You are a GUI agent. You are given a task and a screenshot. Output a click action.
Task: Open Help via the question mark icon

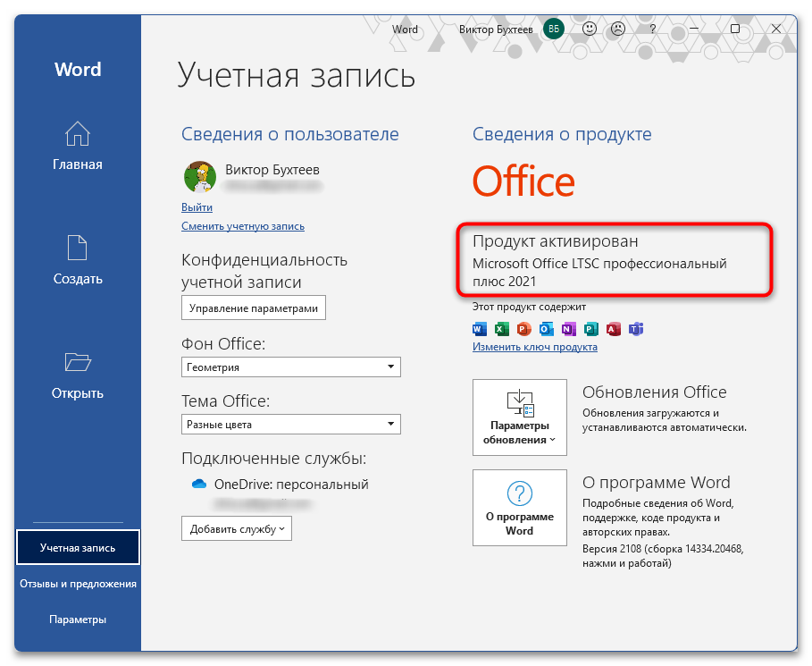651,29
